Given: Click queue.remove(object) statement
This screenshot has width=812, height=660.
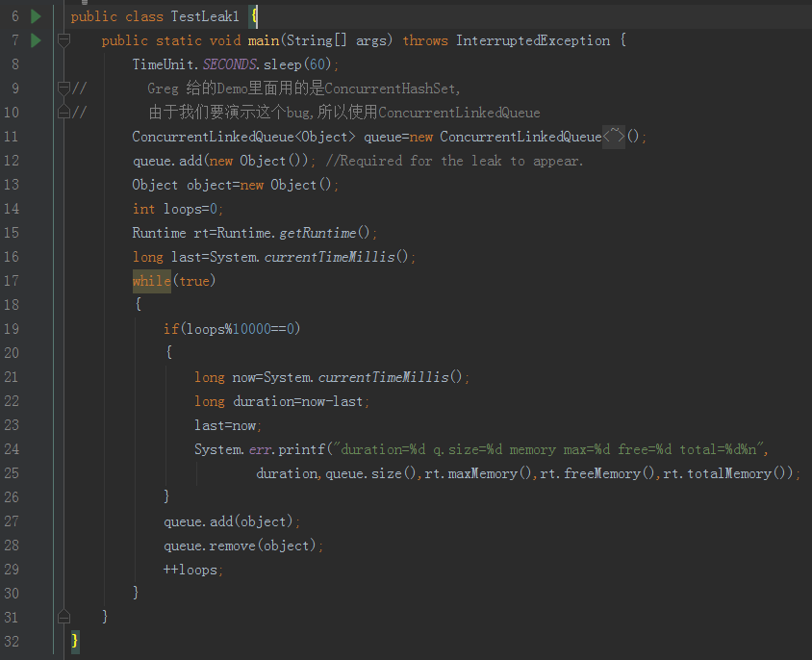Looking at the screenshot, I should [243, 546].
